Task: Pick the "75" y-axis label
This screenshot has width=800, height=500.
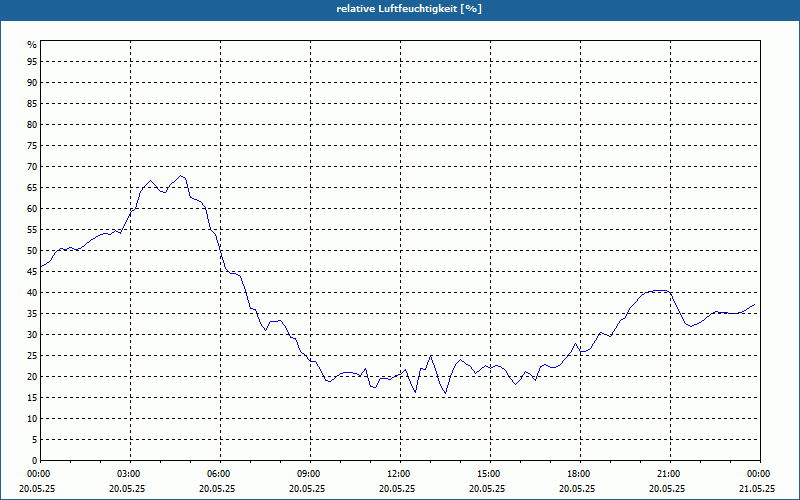Action: (x=32, y=146)
